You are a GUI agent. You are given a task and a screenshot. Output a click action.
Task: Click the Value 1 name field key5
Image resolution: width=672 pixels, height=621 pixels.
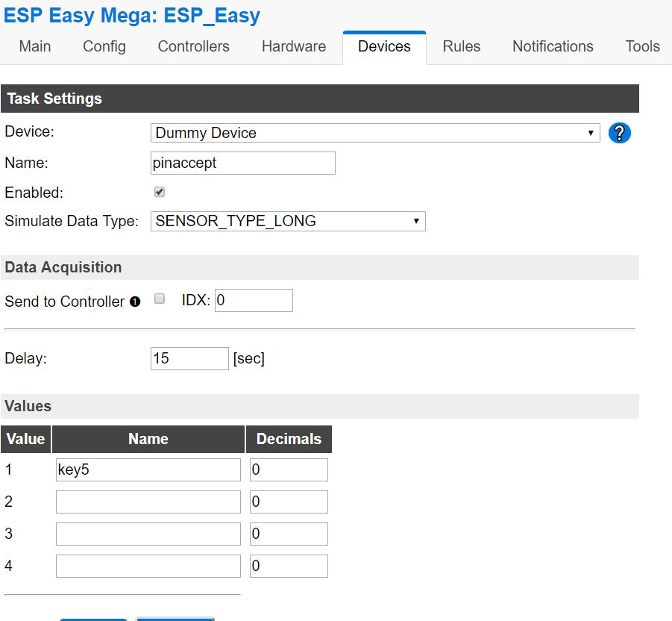click(148, 469)
